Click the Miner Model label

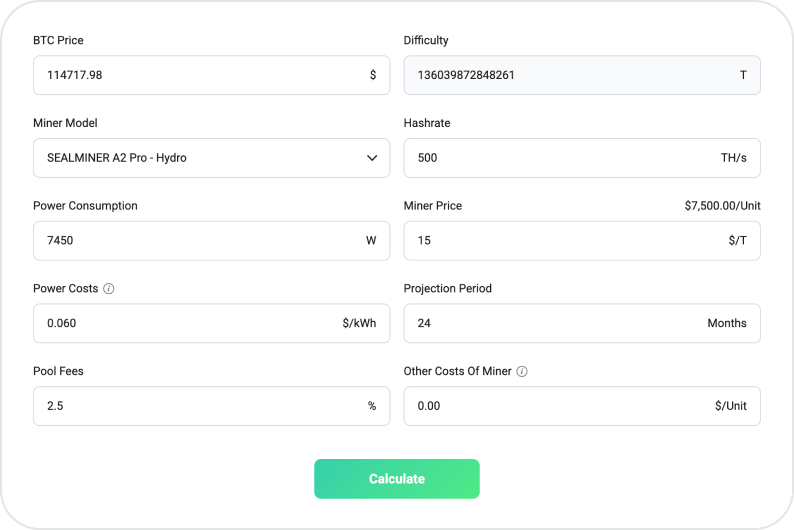click(x=66, y=123)
